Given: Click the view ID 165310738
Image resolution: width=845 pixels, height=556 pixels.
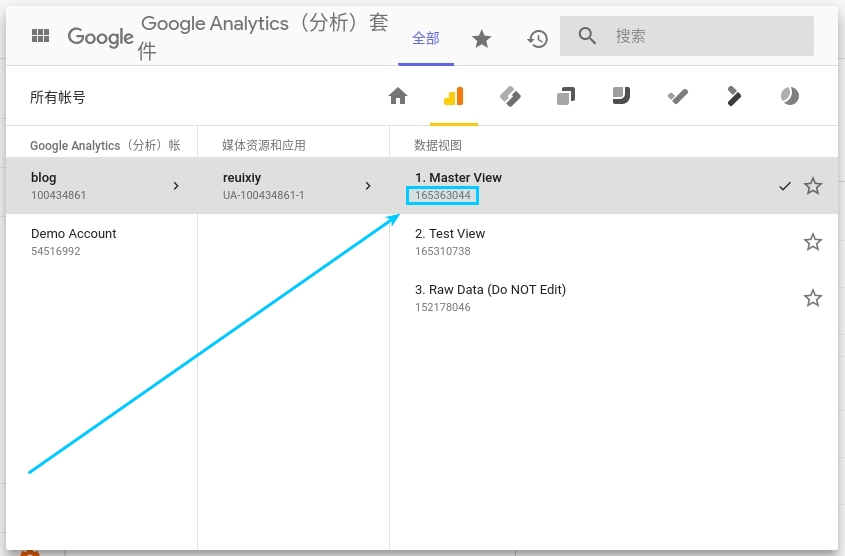Looking at the screenshot, I should pos(442,251).
